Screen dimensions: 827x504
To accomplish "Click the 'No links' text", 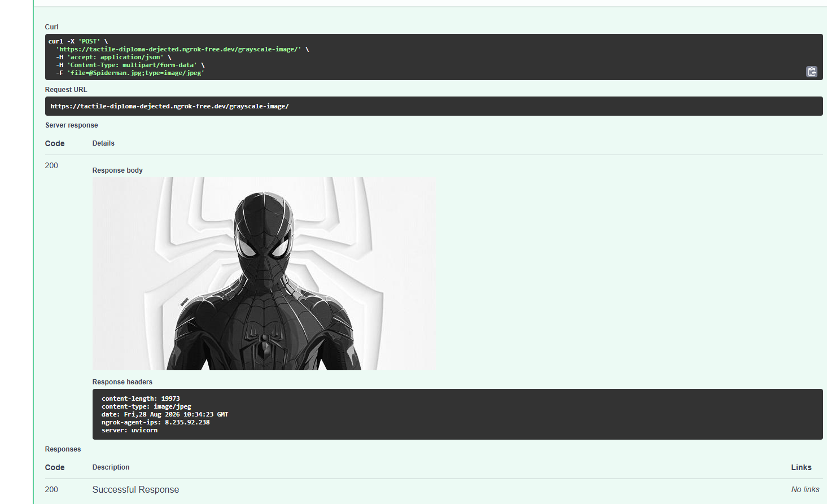I will (x=805, y=490).
